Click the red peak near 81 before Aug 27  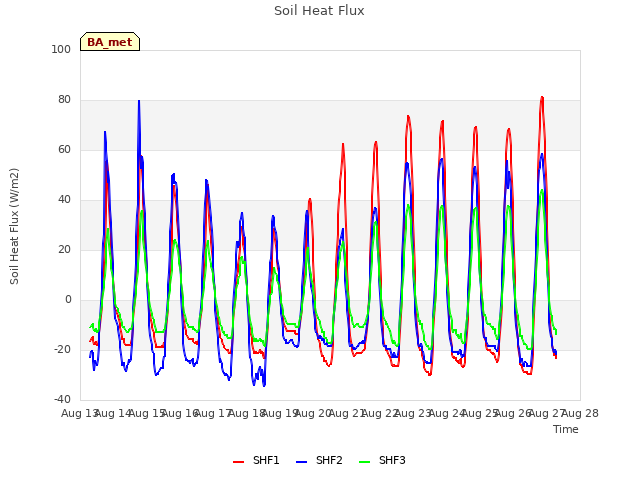(542, 98)
